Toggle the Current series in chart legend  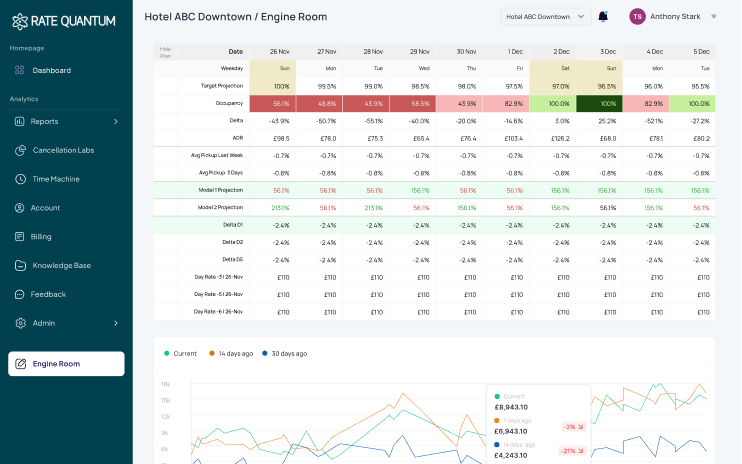180,353
